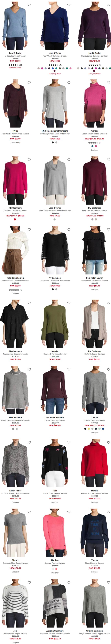
Task: Add Nic+Zoe Ombre Turtleneck to wishlist heart
Action: tap(109, 83)
